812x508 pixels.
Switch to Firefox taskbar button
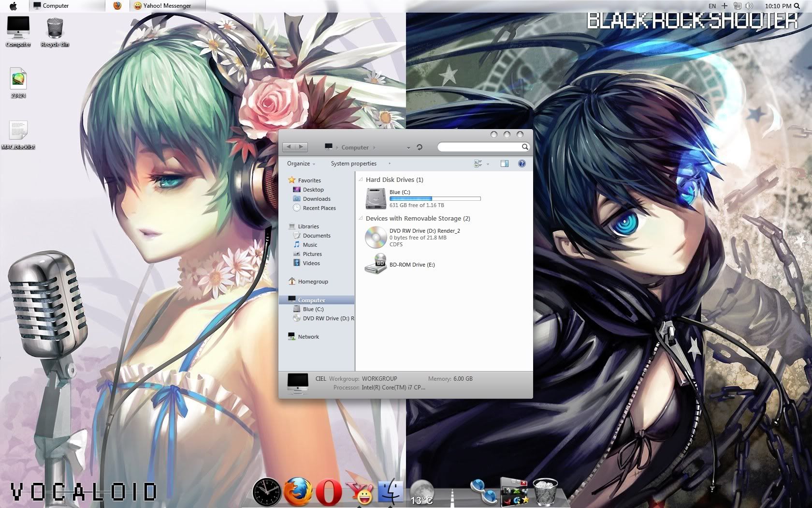tap(117, 6)
